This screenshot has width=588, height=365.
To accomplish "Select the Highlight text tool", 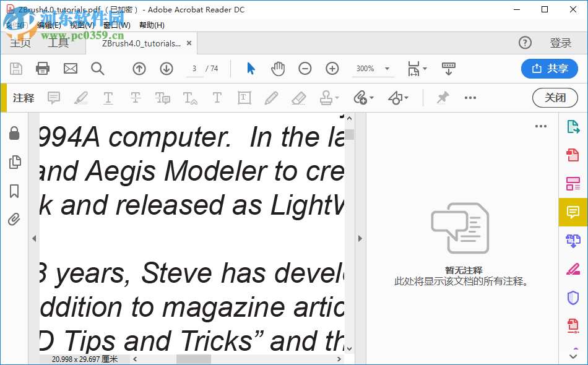I will (81, 98).
